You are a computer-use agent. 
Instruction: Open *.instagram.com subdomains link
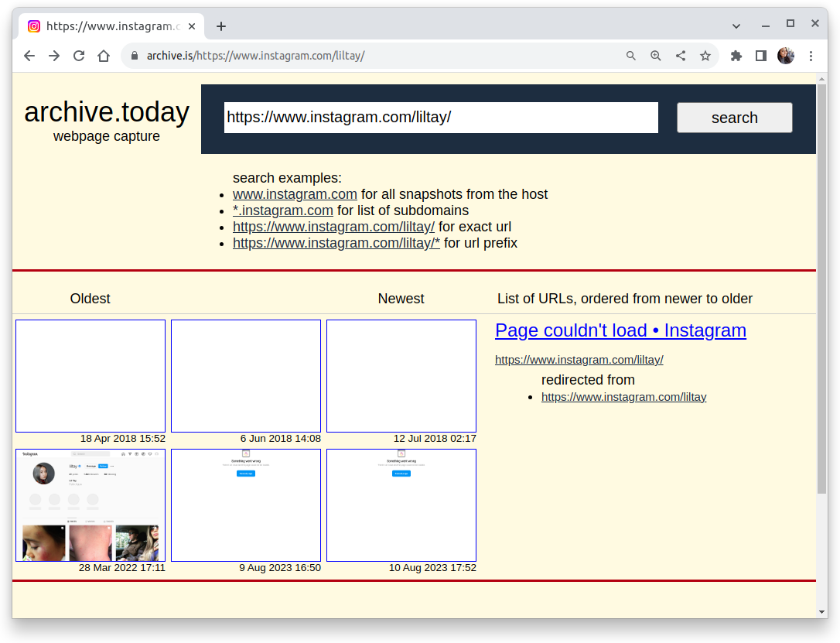point(283,210)
